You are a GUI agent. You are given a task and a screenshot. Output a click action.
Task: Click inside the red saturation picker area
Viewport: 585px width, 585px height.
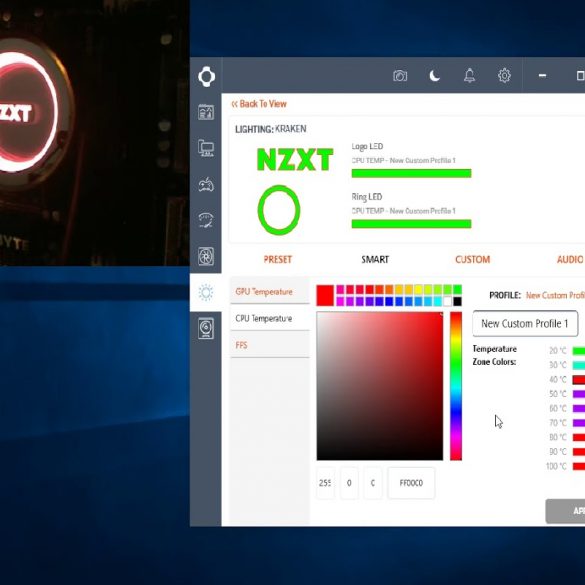(380, 386)
